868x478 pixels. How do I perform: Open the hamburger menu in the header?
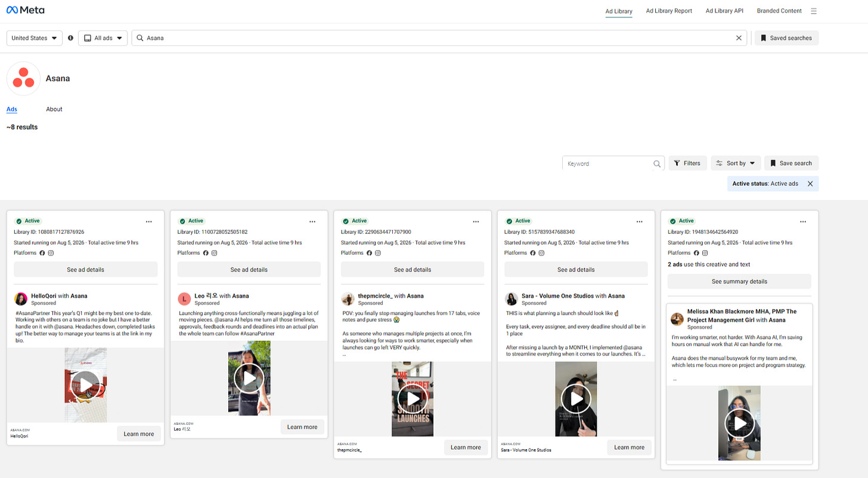(814, 11)
